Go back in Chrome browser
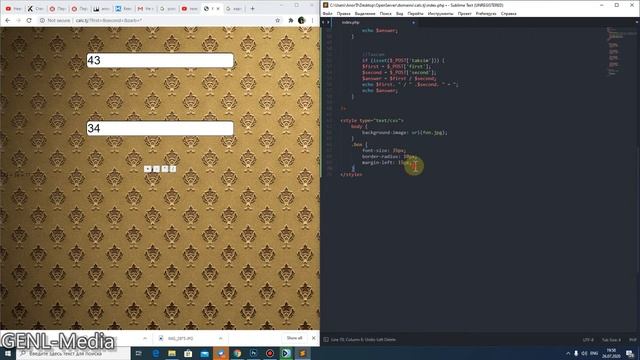The image size is (640, 360). 7,20
